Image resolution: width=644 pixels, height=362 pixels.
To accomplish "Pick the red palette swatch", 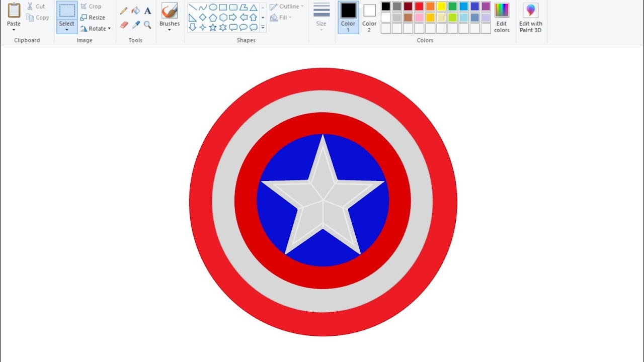I will (419, 7).
